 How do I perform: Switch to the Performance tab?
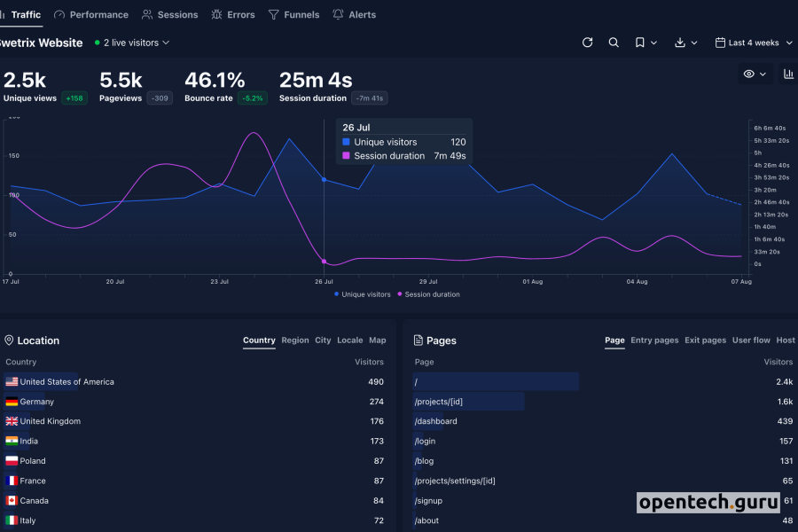(91, 15)
